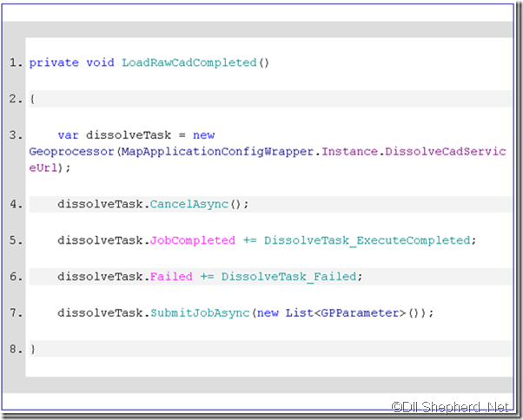Click the Geoprocessor class name

72,152
